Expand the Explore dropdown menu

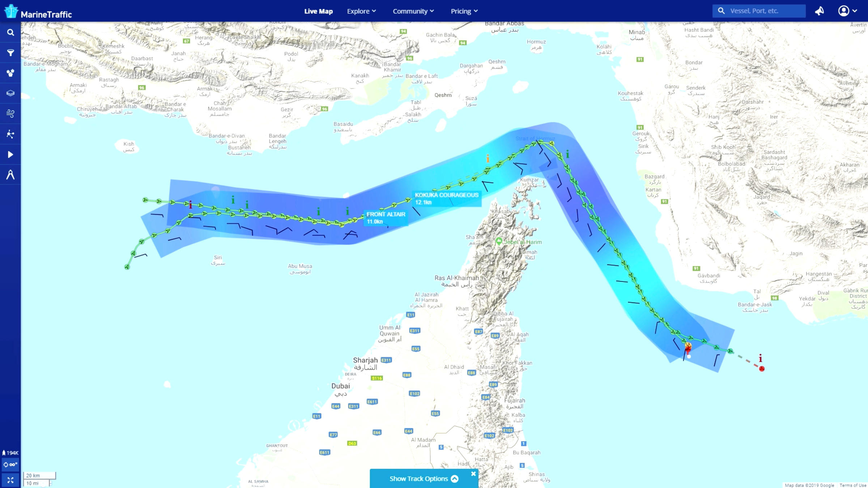point(361,11)
